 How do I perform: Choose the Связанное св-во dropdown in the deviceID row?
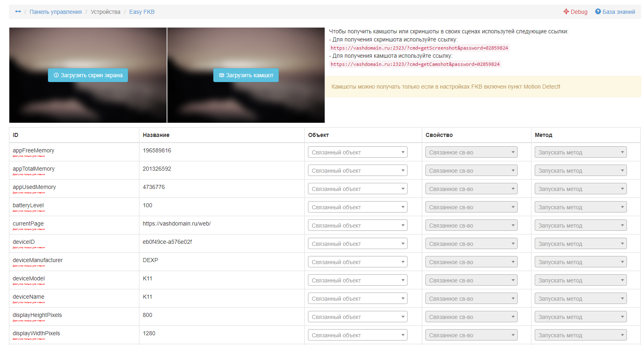click(x=471, y=244)
